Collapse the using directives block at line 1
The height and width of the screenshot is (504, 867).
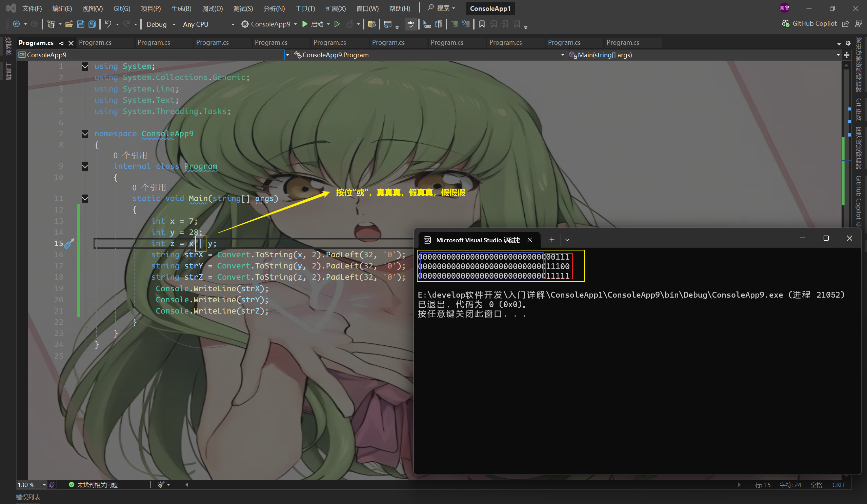pyautogui.click(x=85, y=66)
